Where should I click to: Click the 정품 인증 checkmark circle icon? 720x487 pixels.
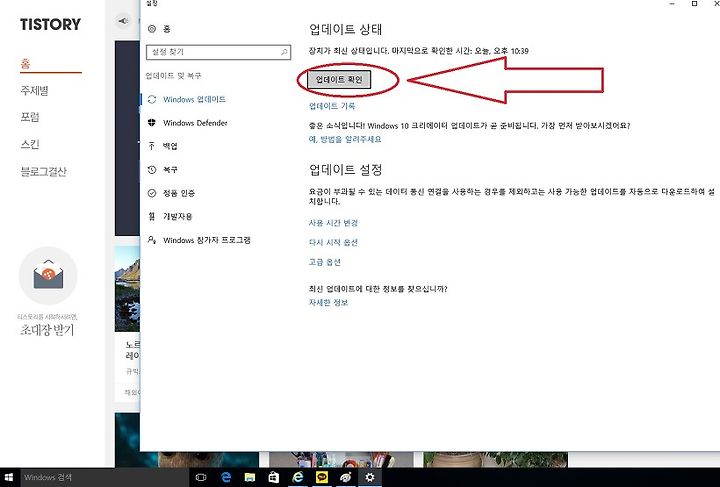(x=152, y=193)
